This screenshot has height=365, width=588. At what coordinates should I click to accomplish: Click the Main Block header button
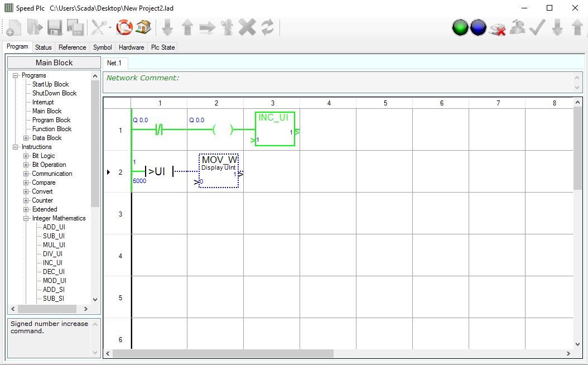tap(54, 63)
